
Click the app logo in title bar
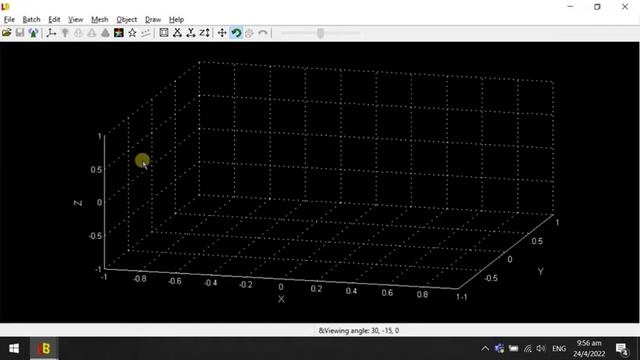coord(5,6)
